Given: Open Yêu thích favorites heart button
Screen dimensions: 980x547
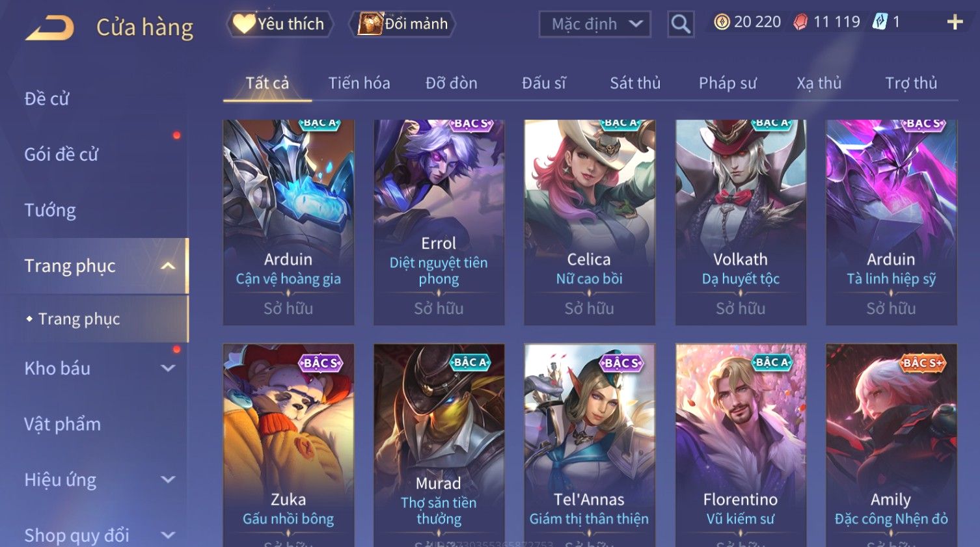Looking at the screenshot, I should pos(280,24).
